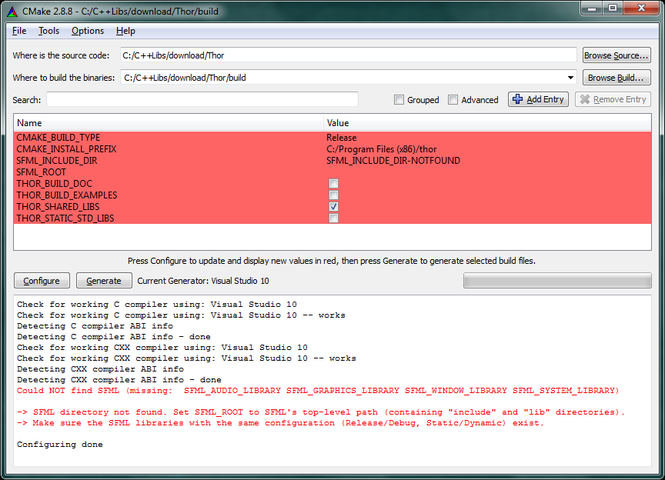Click the configure progress bar
The width and height of the screenshot is (665, 480).
[x=557, y=281]
